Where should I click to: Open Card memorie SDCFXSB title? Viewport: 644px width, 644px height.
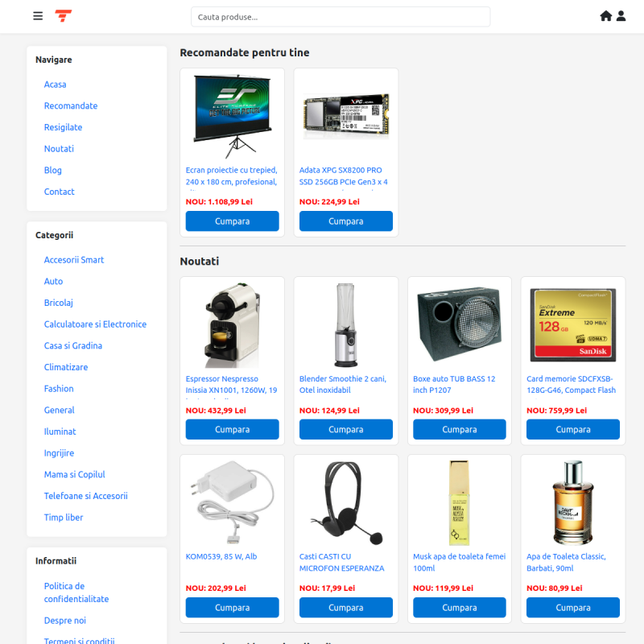point(571,385)
